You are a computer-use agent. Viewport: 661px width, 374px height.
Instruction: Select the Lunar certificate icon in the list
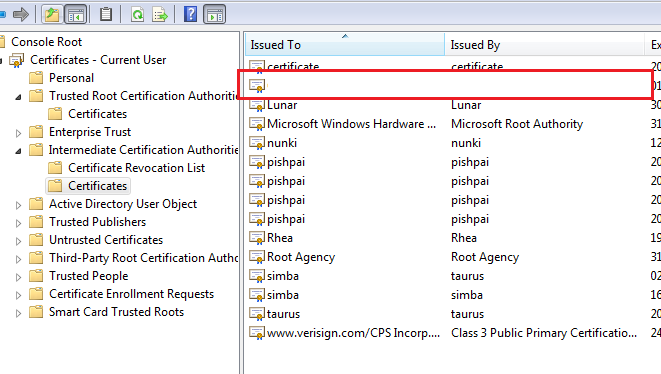(257, 105)
